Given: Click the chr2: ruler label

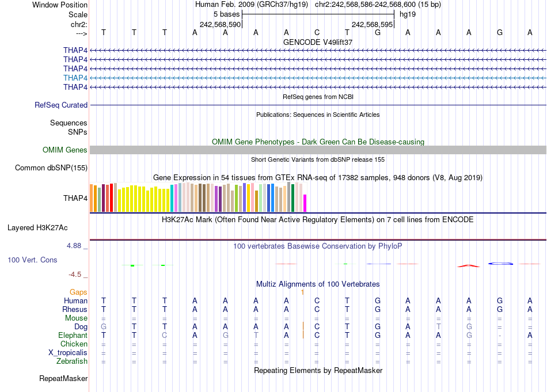Looking at the screenshot, I should click(79, 24).
